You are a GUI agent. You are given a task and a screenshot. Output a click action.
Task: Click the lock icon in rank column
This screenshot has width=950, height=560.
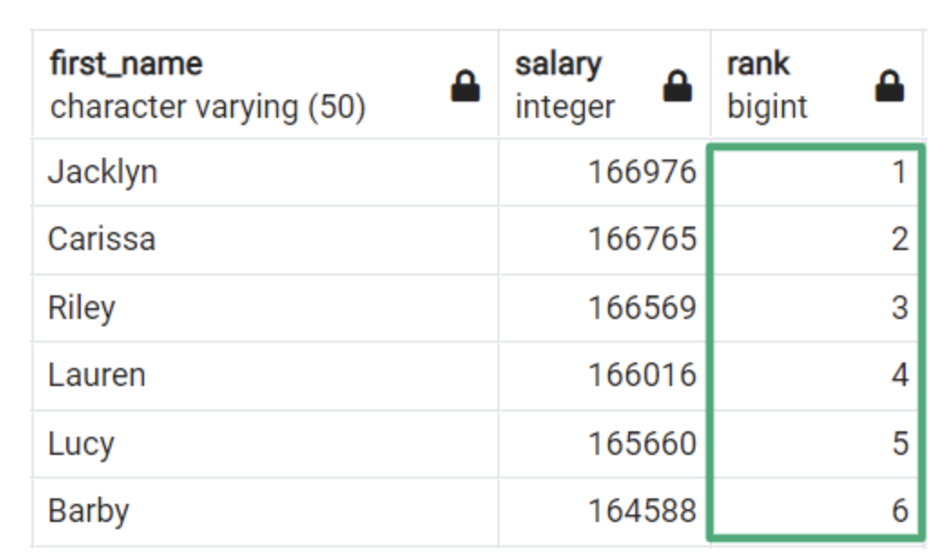pos(889,87)
